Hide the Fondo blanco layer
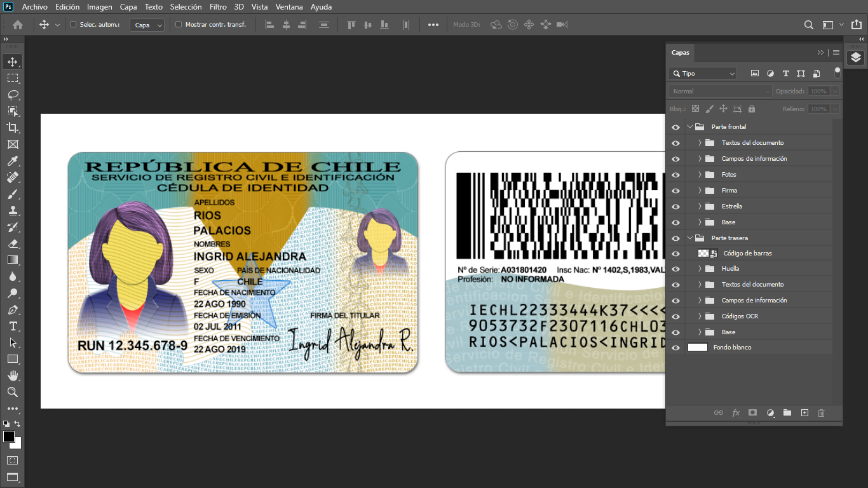Viewport: 868px width, 488px height. coord(675,348)
